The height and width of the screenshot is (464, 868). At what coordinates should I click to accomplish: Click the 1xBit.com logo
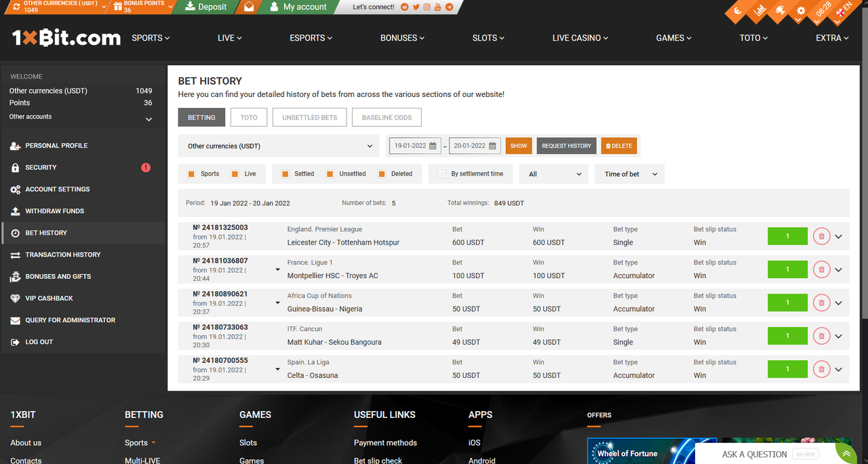coord(66,38)
